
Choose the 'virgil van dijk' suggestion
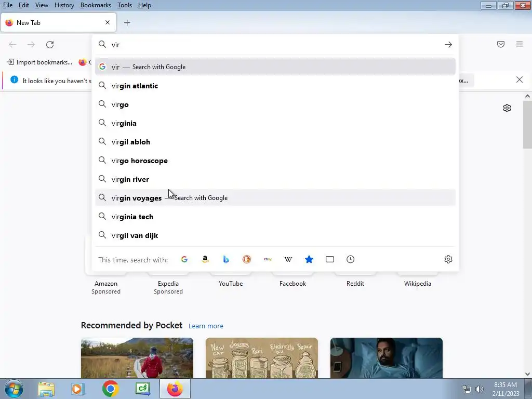pyautogui.click(x=275, y=235)
